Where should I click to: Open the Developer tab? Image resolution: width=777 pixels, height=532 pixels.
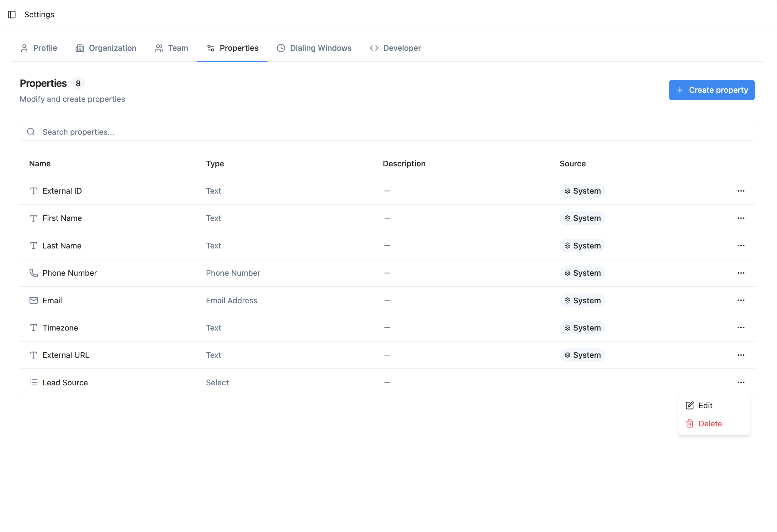(395, 48)
